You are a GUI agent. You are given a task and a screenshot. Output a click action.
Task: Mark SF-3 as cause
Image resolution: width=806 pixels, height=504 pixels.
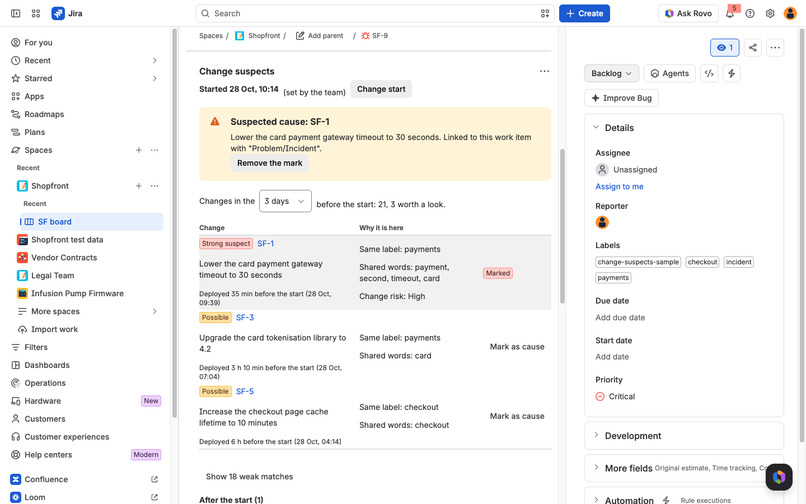tap(517, 347)
